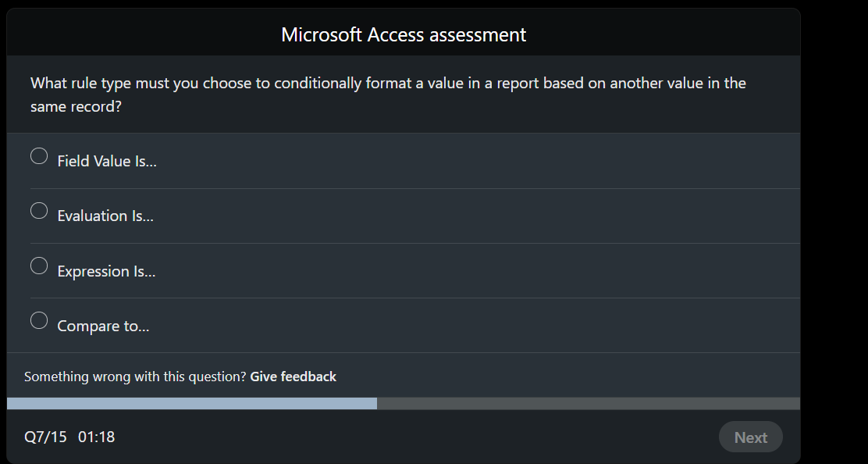Screen dimensions: 868x464
Task: Click the "Microsoft Access assessment" title
Action: click(404, 34)
